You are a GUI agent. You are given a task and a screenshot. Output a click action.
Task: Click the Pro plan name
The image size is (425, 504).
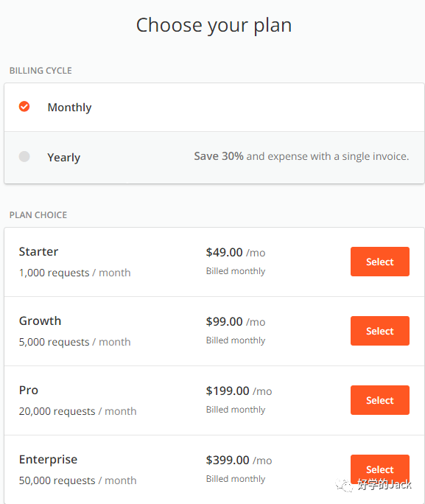[x=29, y=391]
